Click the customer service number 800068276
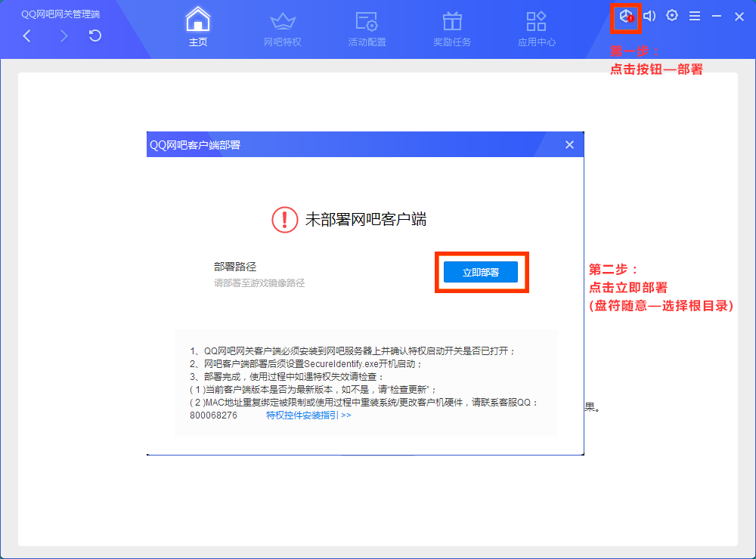This screenshot has height=559, width=756. coord(214,415)
